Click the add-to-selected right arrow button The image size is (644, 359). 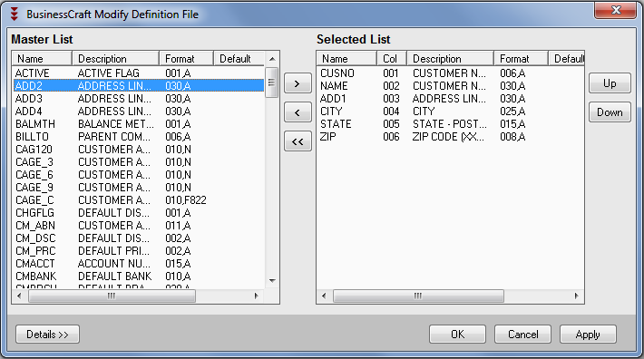(x=298, y=83)
